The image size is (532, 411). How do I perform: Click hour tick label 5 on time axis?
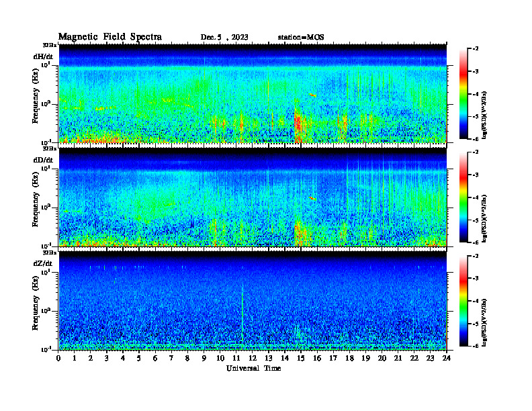pos(139,359)
